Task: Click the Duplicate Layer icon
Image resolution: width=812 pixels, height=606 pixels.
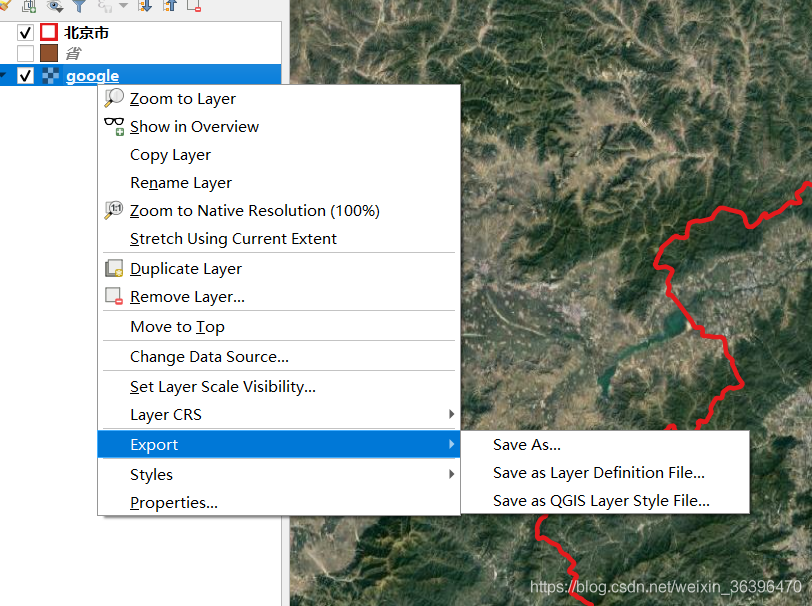Action: coord(114,268)
